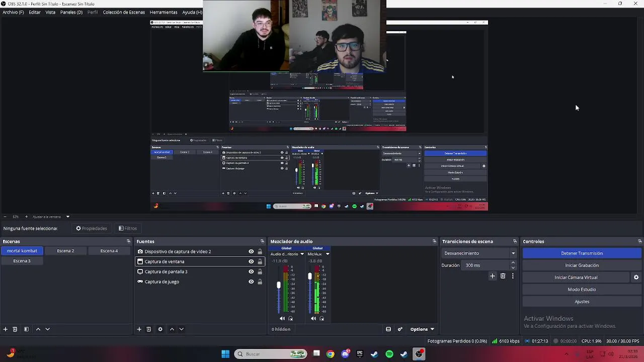Open transition three-dots menu
The image size is (644, 362).
pos(513,276)
